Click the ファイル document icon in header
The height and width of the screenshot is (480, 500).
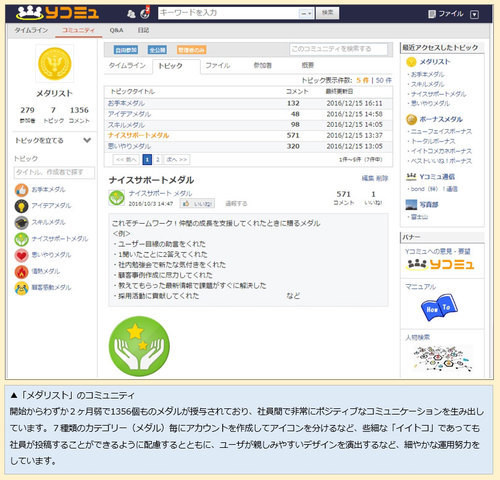[432, 14]
